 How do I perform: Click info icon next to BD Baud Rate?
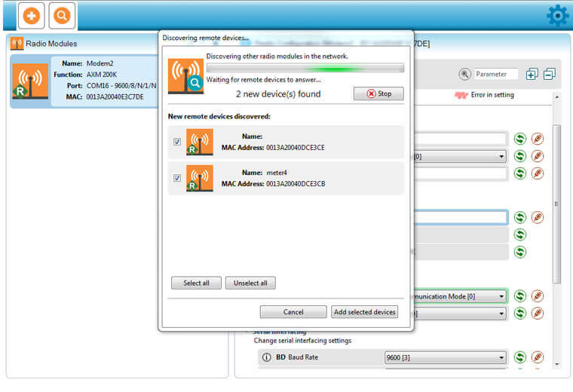click(265, 357)
